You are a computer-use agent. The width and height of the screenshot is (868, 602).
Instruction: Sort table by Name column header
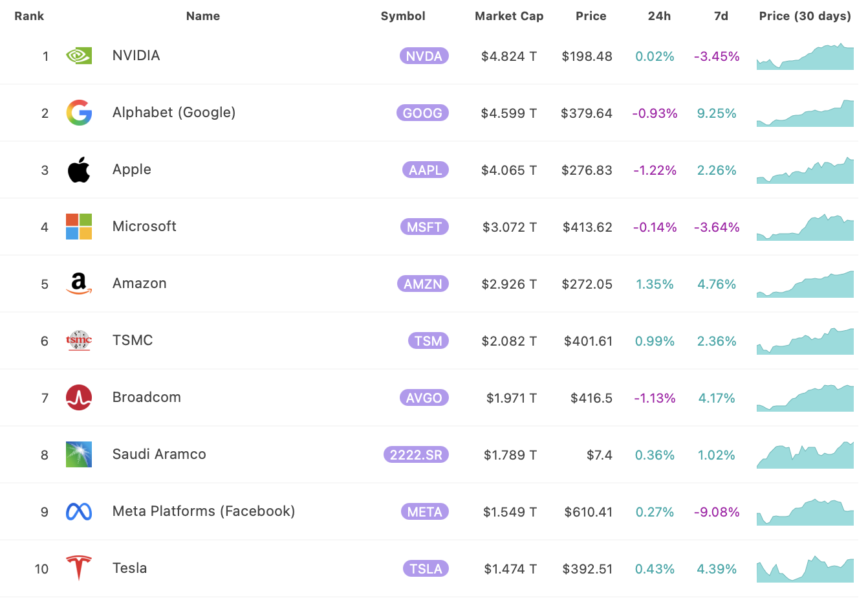coord(203,16)
